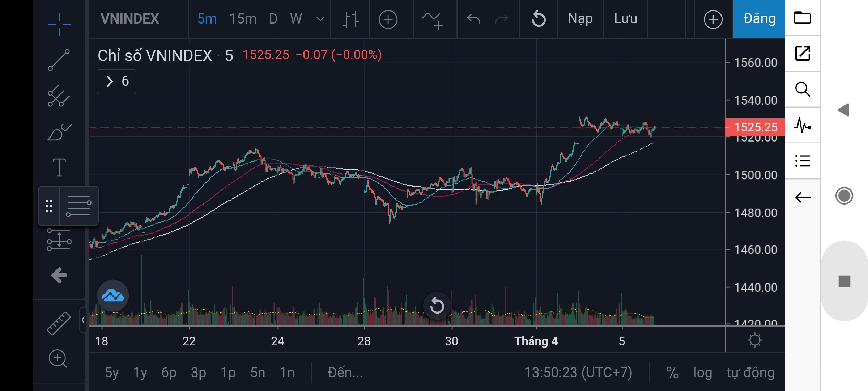Select the trend line drawing tool

59,60
